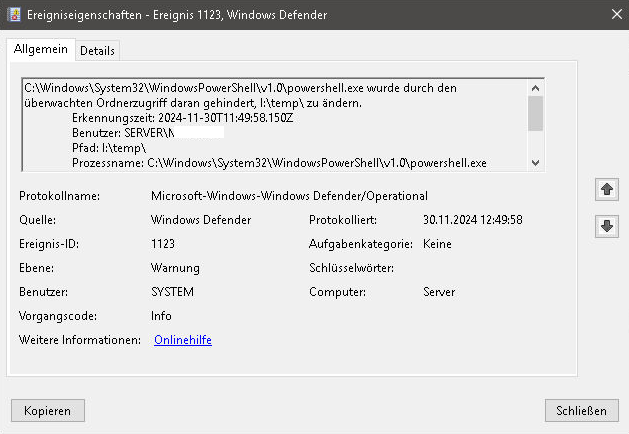
Task: Click the Prozessname powershell.exe line
Action: click(279, 163)
